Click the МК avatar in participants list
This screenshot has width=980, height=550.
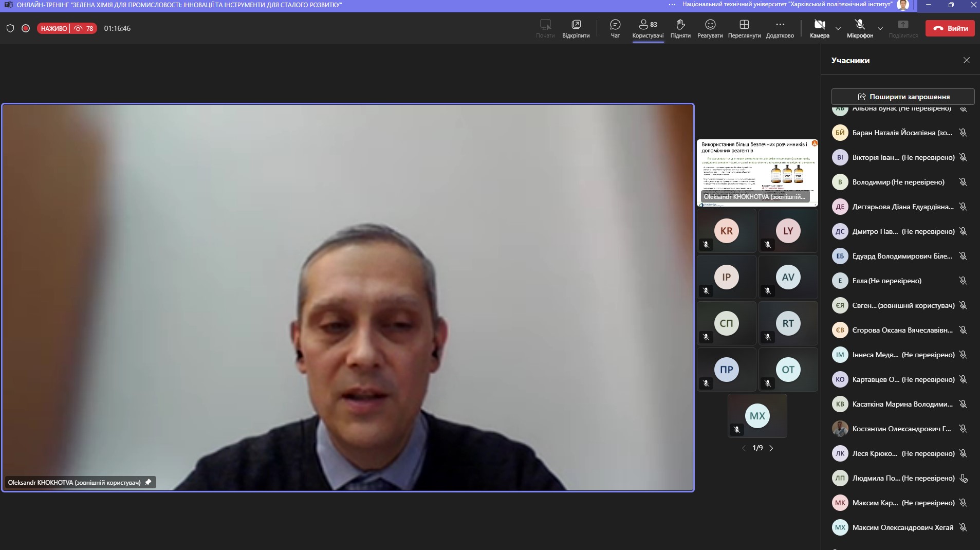(x=840, y=503)
